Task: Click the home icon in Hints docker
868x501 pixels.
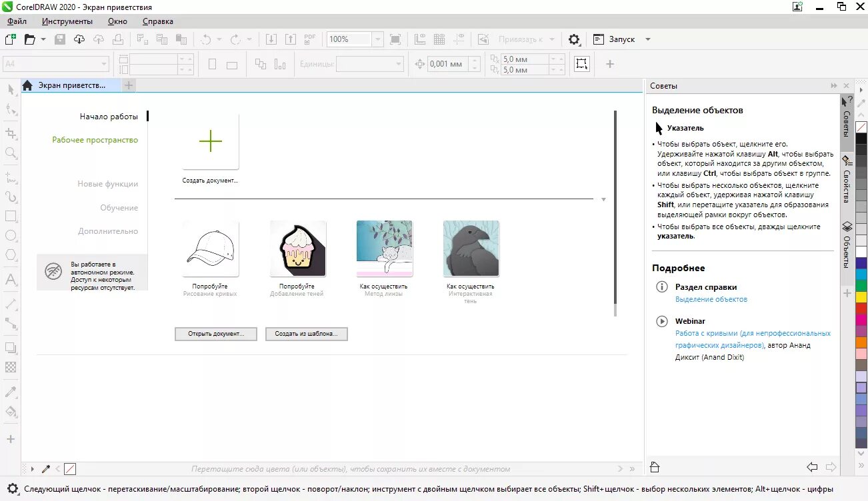Action: [x=655, y=467]
